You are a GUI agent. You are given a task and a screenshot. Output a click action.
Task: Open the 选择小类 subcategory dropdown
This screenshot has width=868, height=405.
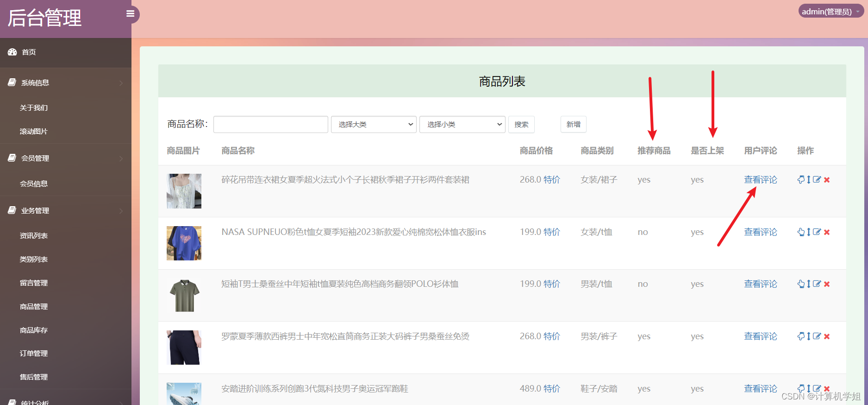point(462,124)
